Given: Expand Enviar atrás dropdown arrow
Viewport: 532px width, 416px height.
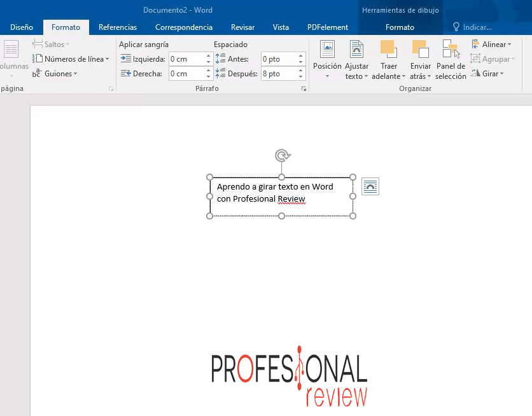Looking at the screenshot, I should [x=429, y=76].
